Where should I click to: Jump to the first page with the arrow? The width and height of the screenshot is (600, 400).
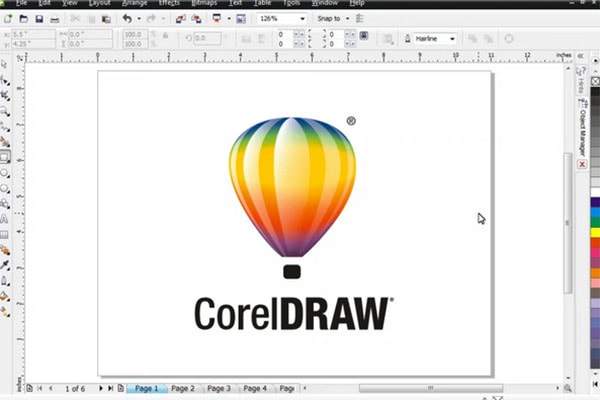pyautogui.click(x=40, y=389)
